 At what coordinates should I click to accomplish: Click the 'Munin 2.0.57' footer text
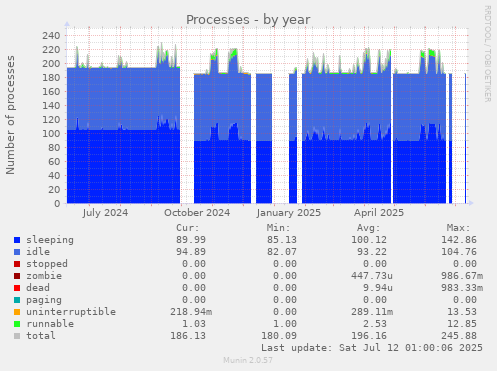tap(248, 360)
